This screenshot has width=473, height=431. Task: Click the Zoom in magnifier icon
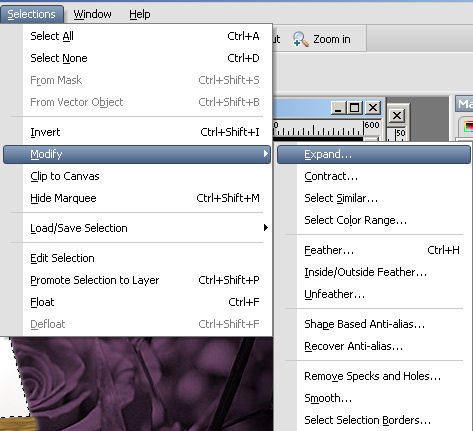point(300,39)
